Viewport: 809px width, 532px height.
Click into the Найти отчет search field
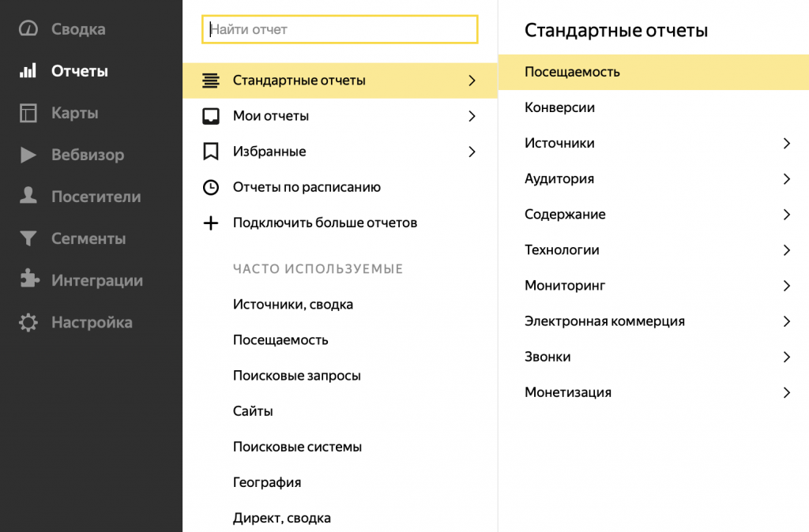point(340,29)
